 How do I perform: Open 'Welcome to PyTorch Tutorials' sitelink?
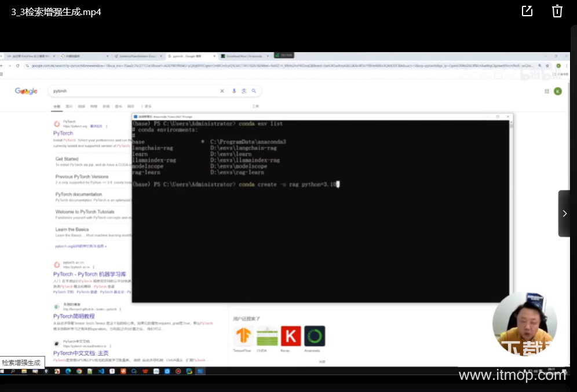tap(85, 212)
